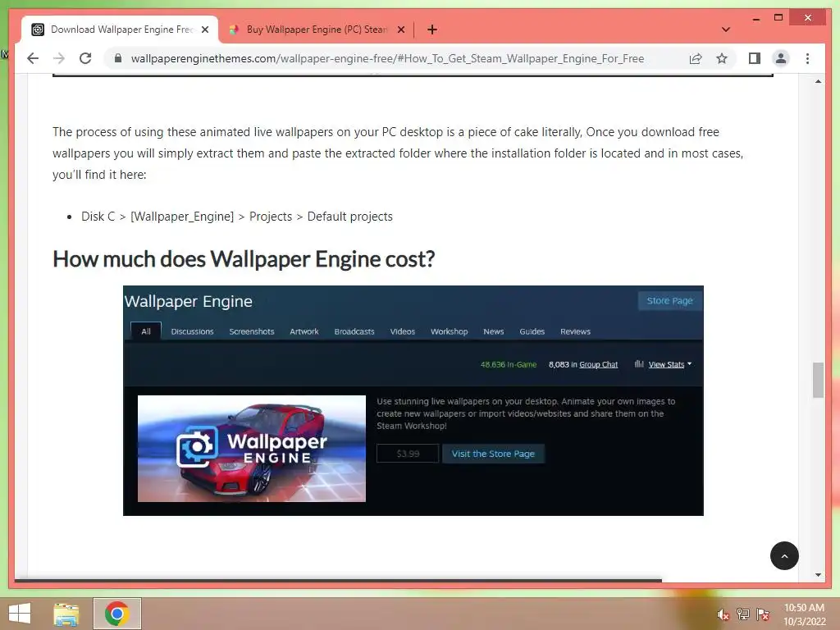
Task: Bookmark this page with the star icon
Action: tap(722, 58)
